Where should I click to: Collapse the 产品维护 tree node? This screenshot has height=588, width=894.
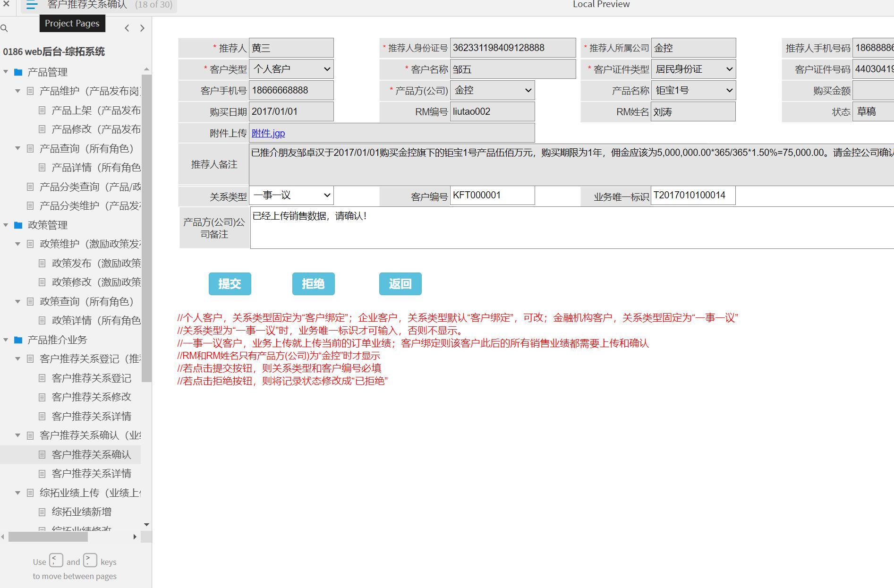click(17, 91)
